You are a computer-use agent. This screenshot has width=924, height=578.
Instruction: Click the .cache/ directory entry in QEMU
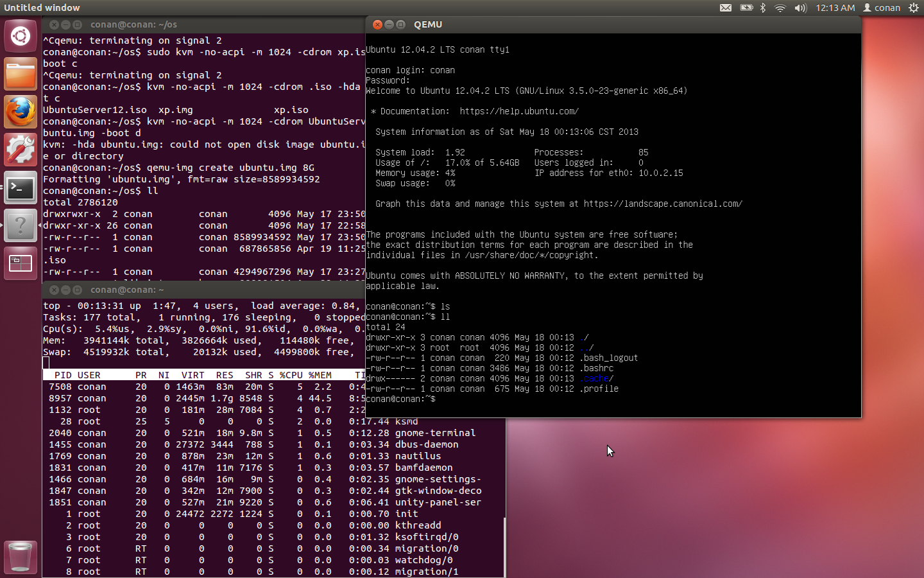point(597,378)
